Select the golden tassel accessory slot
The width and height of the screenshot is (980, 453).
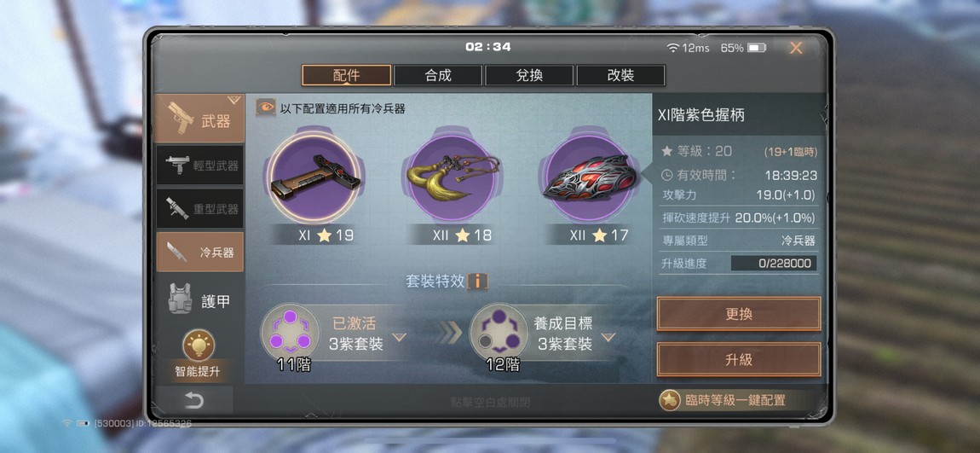click(x=453, y=177)
